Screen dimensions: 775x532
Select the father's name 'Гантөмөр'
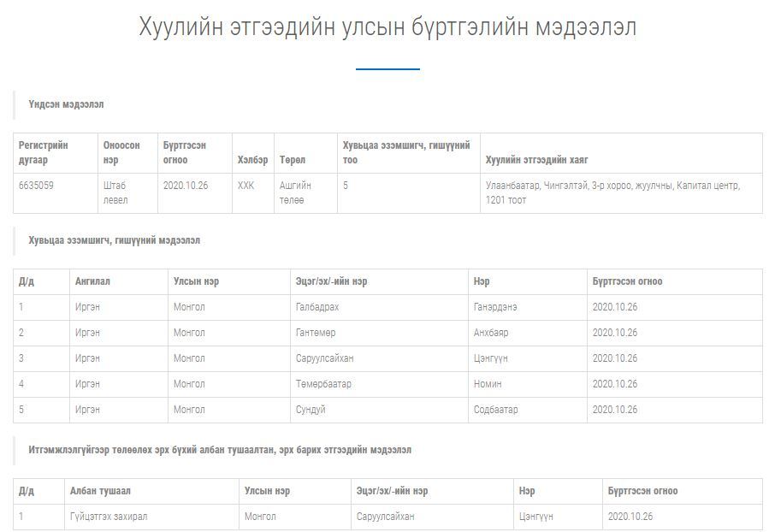tap(316, 333)
